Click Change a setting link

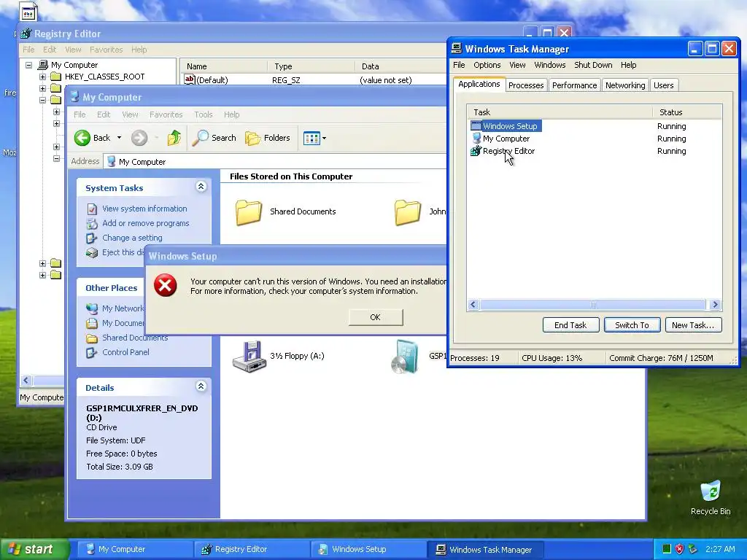coord(132,238)
